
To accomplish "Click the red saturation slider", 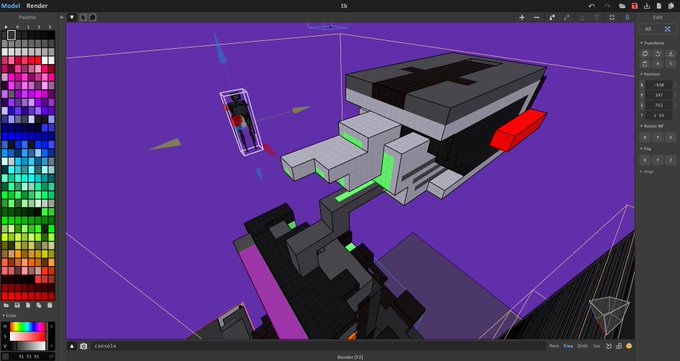I will coord(27,336).
